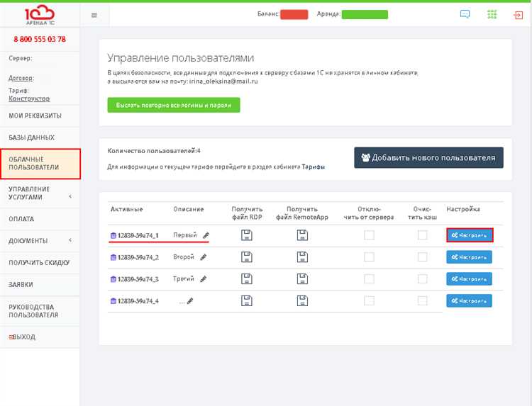Check clear cache box for user 12839-59a74_2
Screen dimensions: 532x406
pos(423,257)
